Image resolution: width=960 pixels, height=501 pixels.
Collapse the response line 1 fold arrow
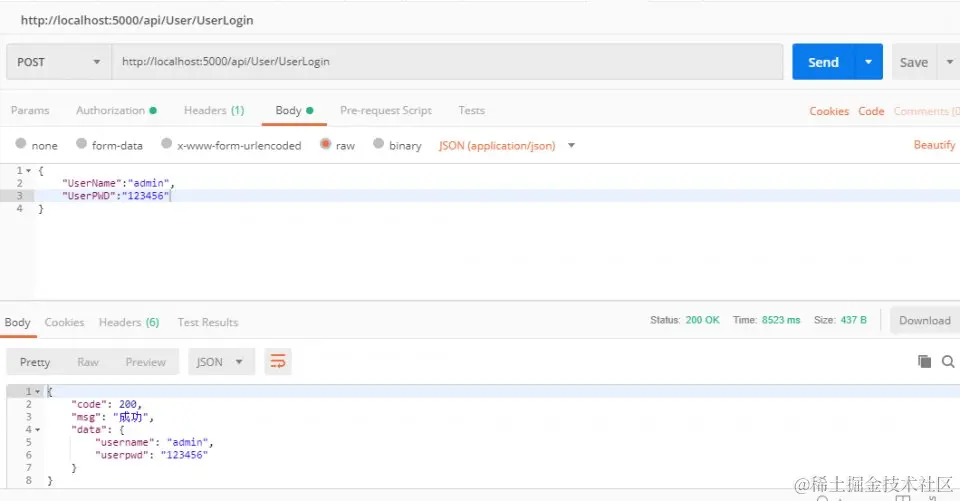37,391
